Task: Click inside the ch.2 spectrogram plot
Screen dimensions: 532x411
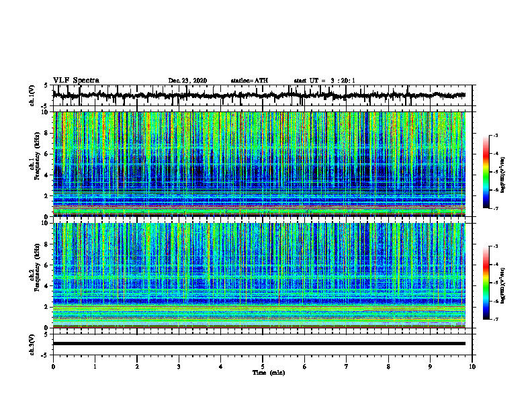Action: pyautogui.click(x=259, y=275)
